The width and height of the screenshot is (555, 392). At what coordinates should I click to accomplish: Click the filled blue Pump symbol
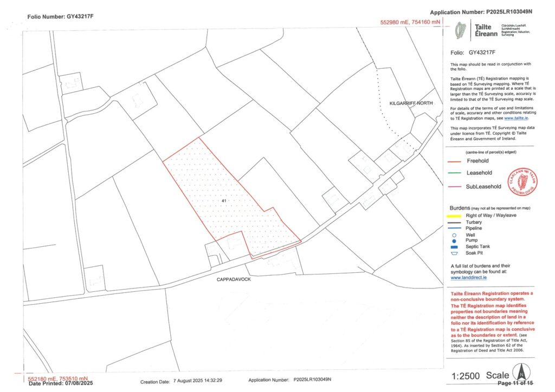455,241
